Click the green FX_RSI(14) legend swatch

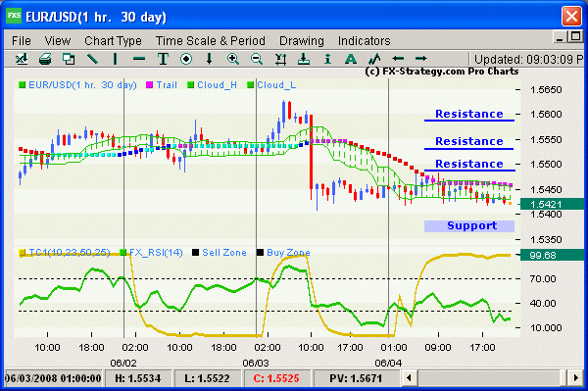click(x=122, y=252)
